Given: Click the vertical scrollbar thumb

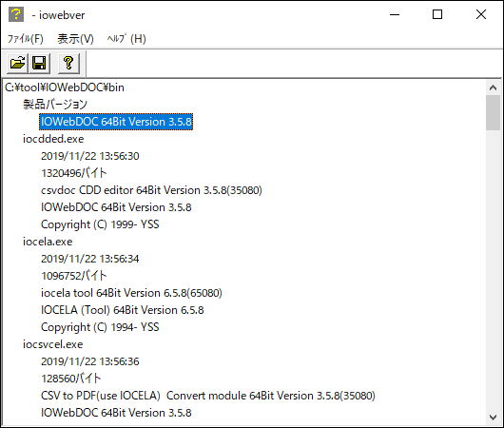Looking at the screenshot, I should [x=494, y=112].
